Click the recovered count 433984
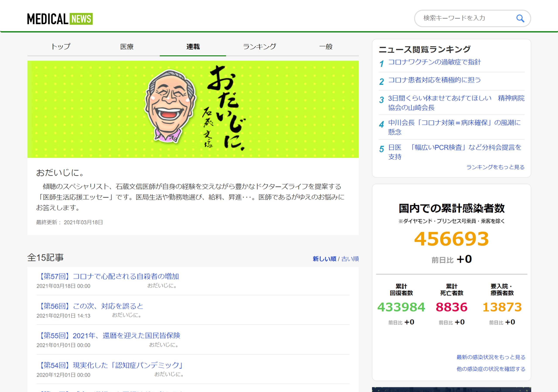 401,307
